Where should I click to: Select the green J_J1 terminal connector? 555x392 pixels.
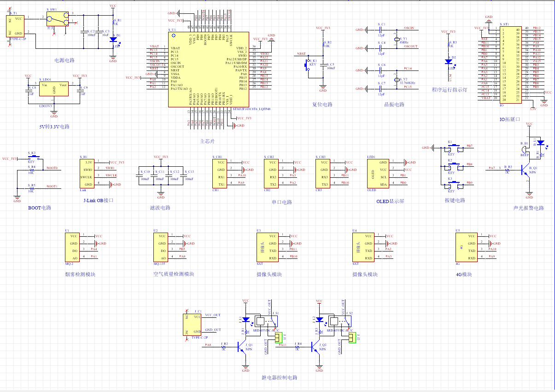279,339
